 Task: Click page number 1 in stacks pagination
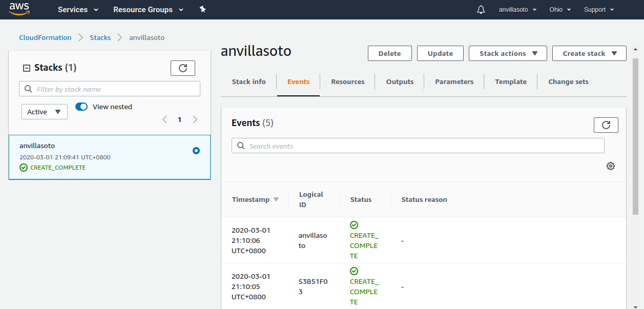[x=179, y=119]
